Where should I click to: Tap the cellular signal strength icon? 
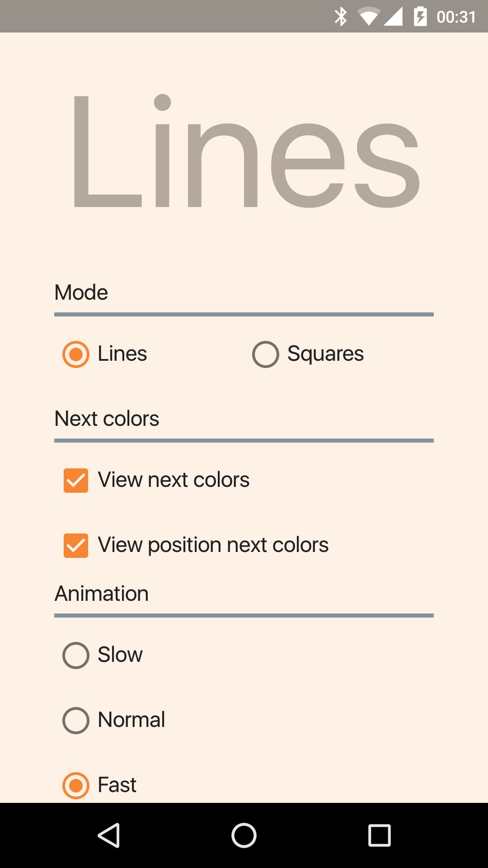point(394,17)
